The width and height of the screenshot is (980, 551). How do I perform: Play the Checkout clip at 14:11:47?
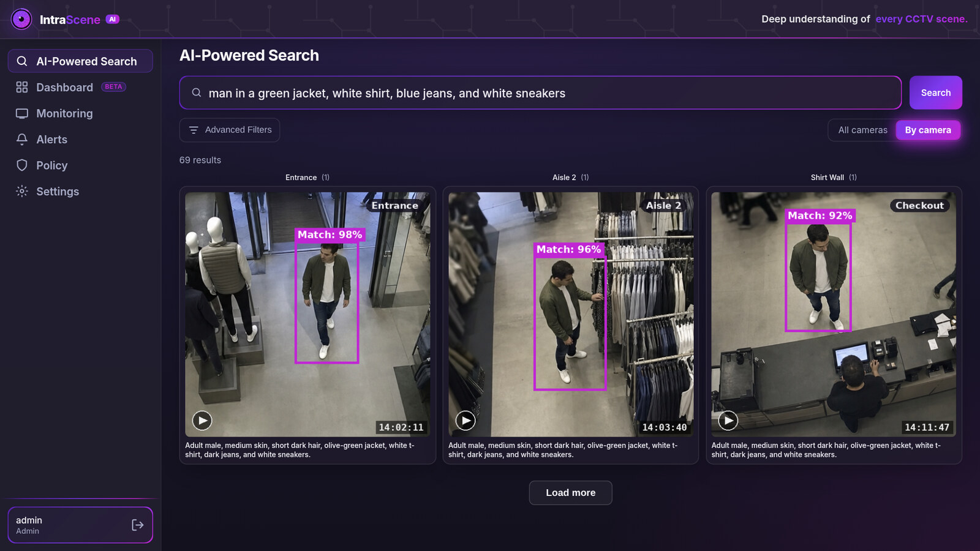point(728,421)
